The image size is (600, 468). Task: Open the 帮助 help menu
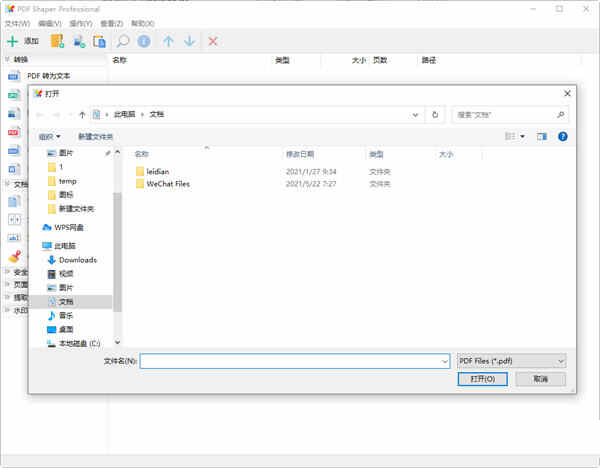click(x=142, y=22)
